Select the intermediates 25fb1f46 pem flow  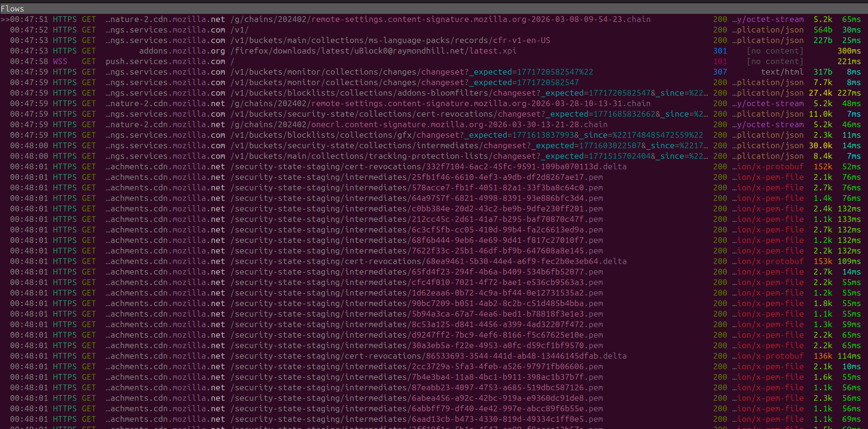click(x=434, y=177)
